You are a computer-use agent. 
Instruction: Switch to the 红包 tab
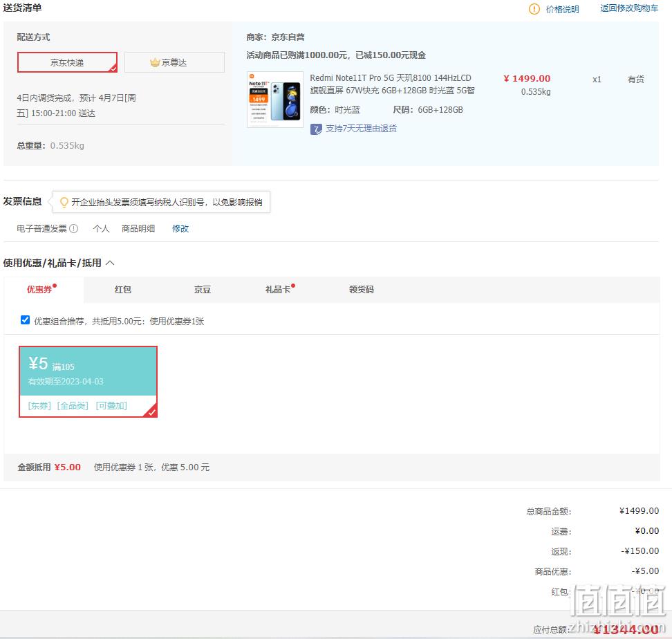pos(123,290)
